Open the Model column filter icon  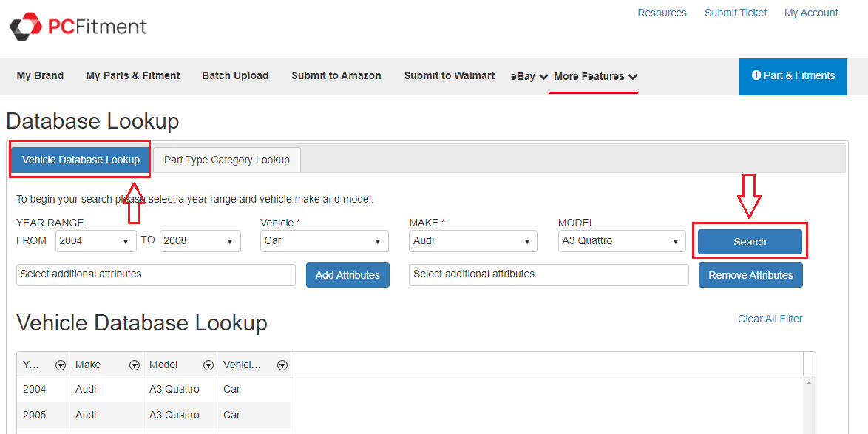pos(208,365)
